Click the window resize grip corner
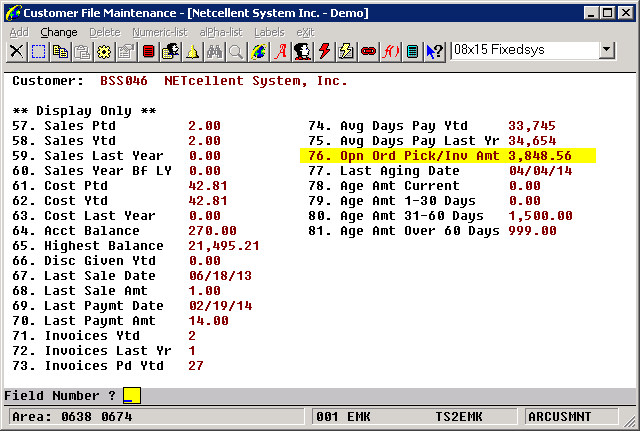Viewport: 640px width, 431px height. [629, 420]
